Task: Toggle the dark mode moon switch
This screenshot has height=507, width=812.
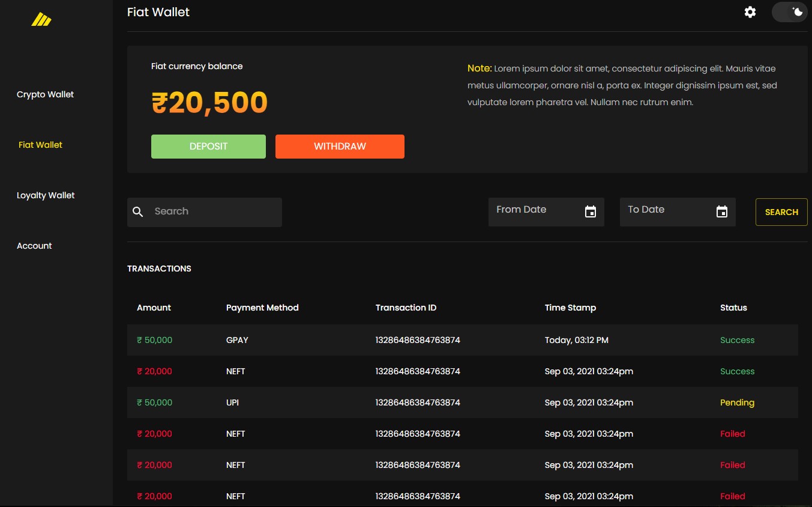Action: (x=789, y=12)
